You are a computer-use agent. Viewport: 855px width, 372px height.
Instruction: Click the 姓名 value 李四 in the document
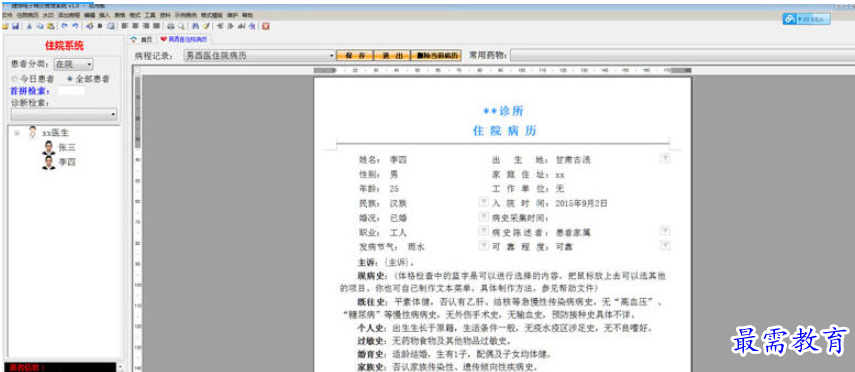click(x=398, y=160)
